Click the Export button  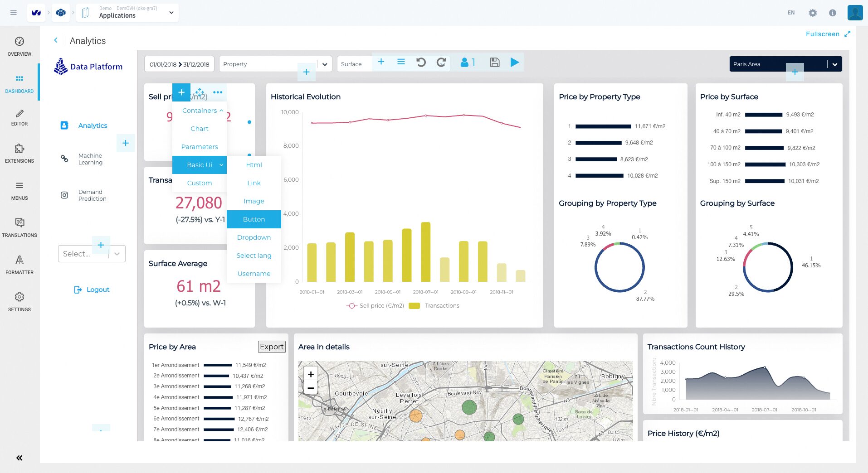pyautogui.click(x=272, y=347)
